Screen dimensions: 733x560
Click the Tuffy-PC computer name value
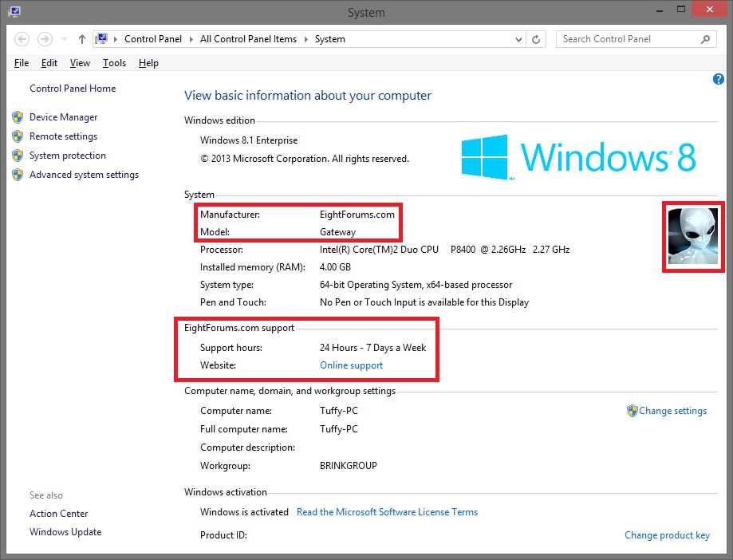coord(339,411)
